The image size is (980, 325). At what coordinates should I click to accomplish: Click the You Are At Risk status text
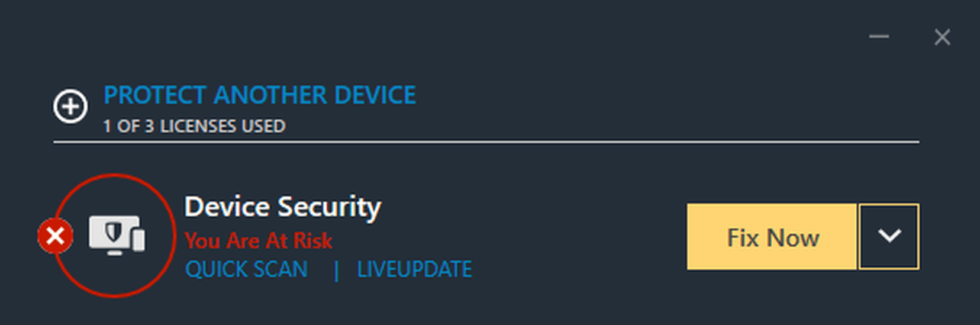click(x=258, y=241)
